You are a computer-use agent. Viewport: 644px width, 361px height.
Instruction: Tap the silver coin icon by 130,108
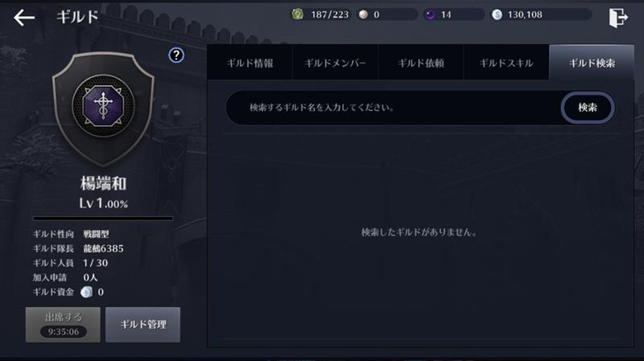coord(497,14)
